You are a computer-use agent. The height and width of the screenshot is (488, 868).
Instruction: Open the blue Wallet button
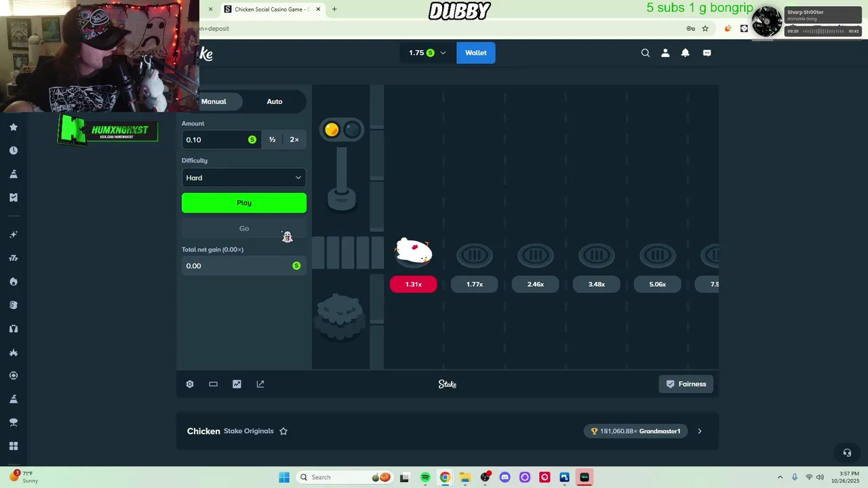click(x=476, y=53)
